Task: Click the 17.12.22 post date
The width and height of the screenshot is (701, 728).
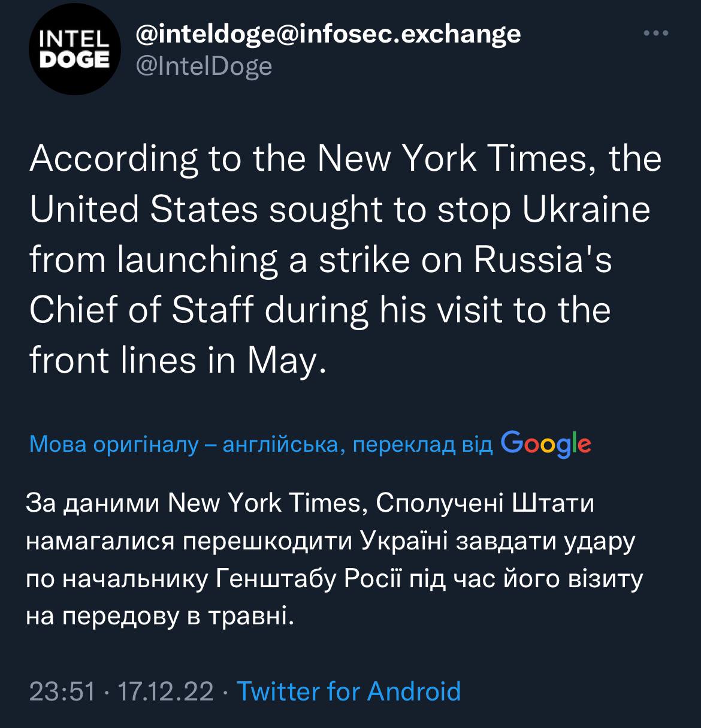Action: (165, 691)
